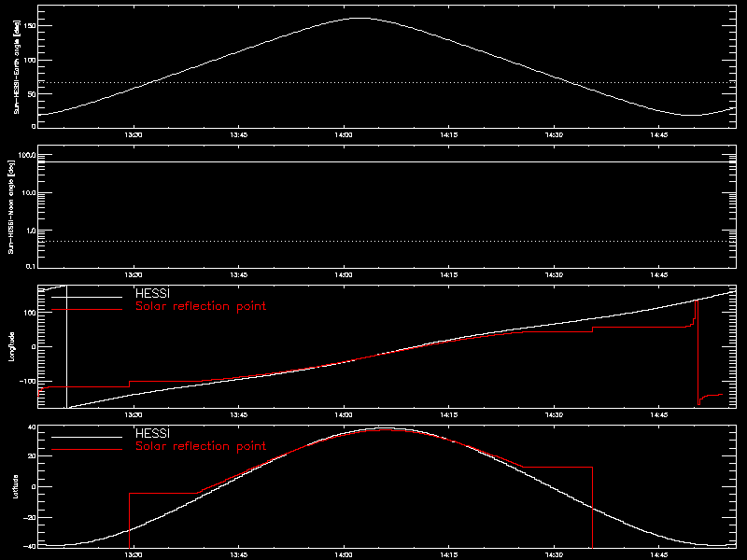747x560 pixels.
Task: Click peak of Sun-HESSI-Earth angle curve
Action: click(360, 18)
